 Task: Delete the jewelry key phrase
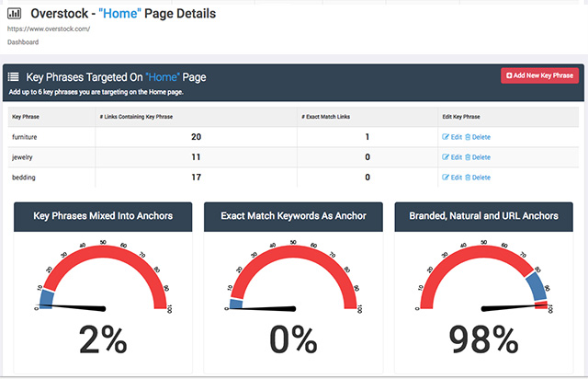pos(478,157)
